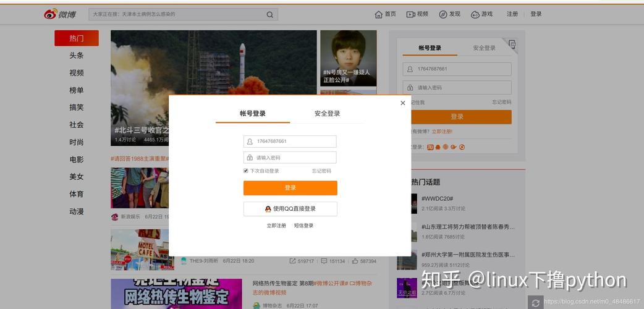Viewport: 644px width, 309px height.
Task: Select the 美女 category
Action: tap(77, 177)
